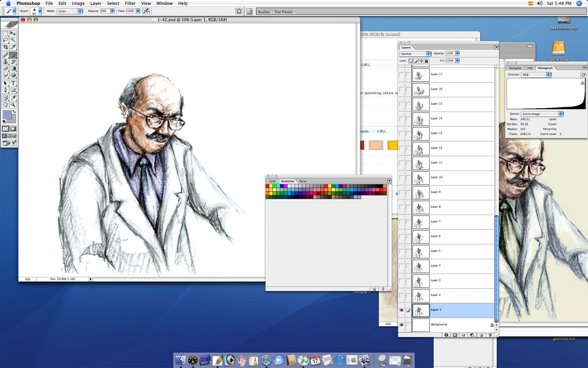Image resolution: width=588 pixels, height=368 pixels.
Task: Show Layer 10 via its visibility box
Action: coord(401,178)
